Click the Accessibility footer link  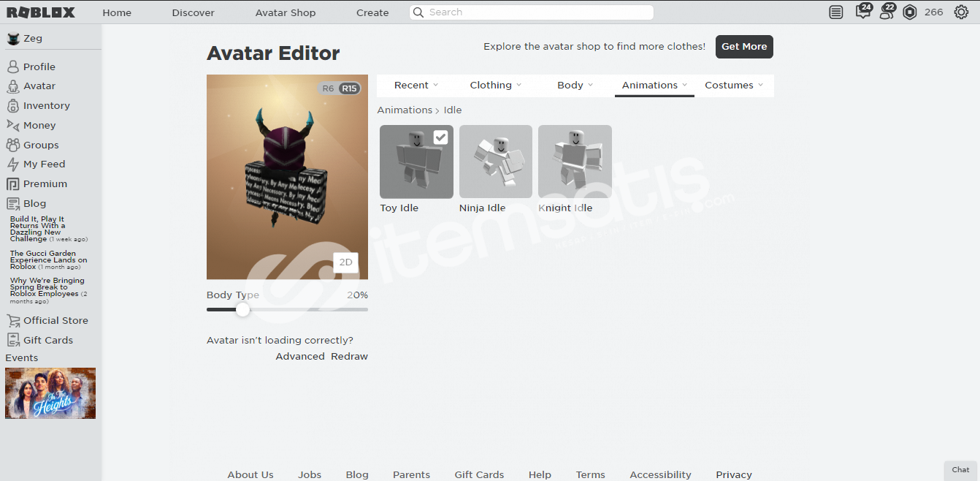660,474
